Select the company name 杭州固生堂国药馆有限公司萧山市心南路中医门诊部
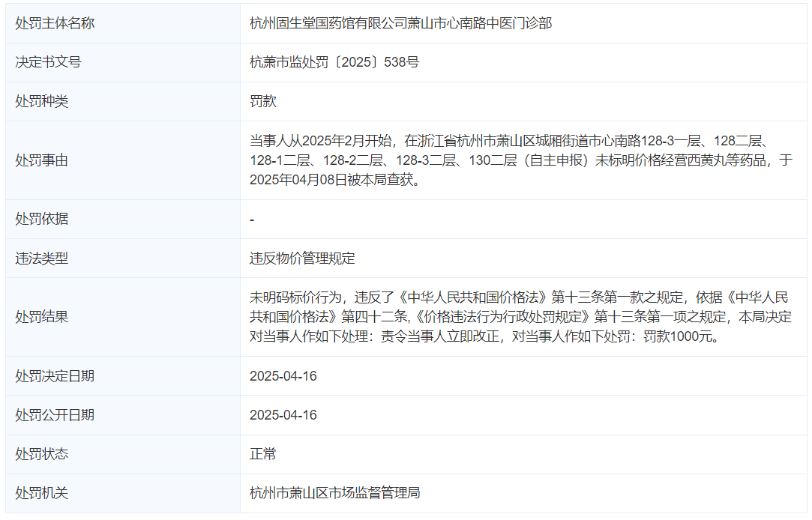 (401, 23)
